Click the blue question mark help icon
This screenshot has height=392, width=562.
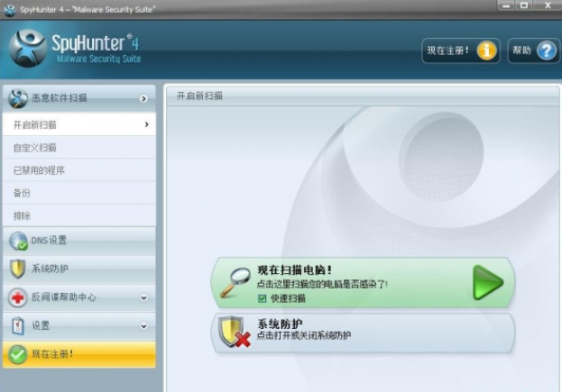click(547, 50)
